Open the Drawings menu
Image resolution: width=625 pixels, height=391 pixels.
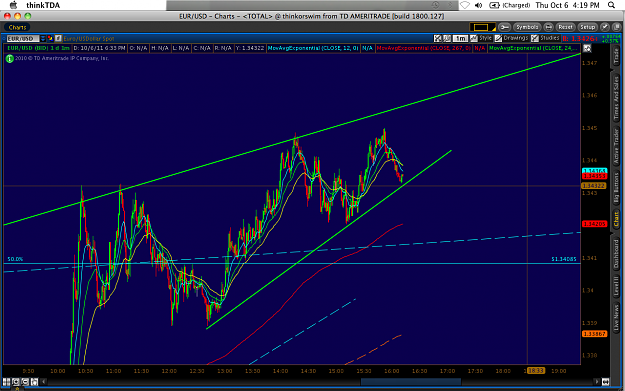coord(512,38)
